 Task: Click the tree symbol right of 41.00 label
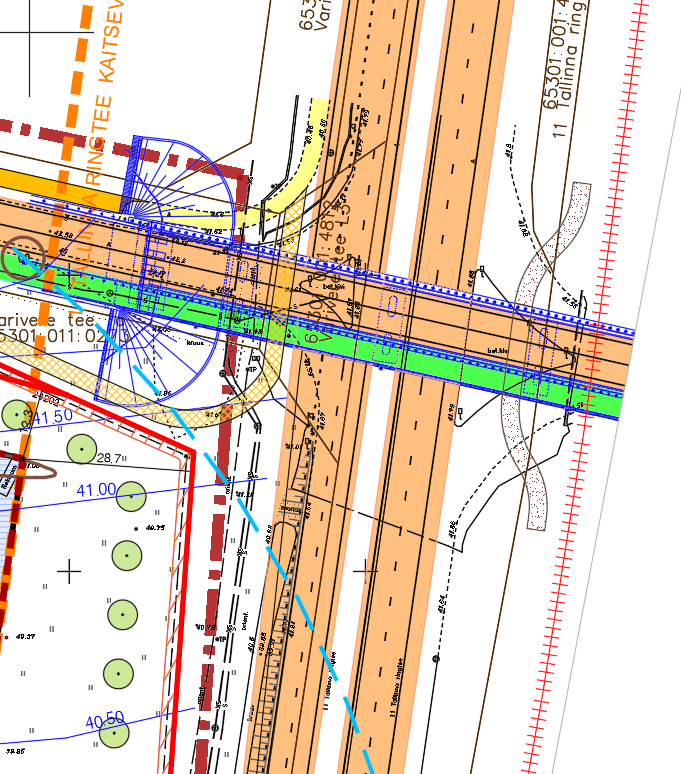click(131, 495)
